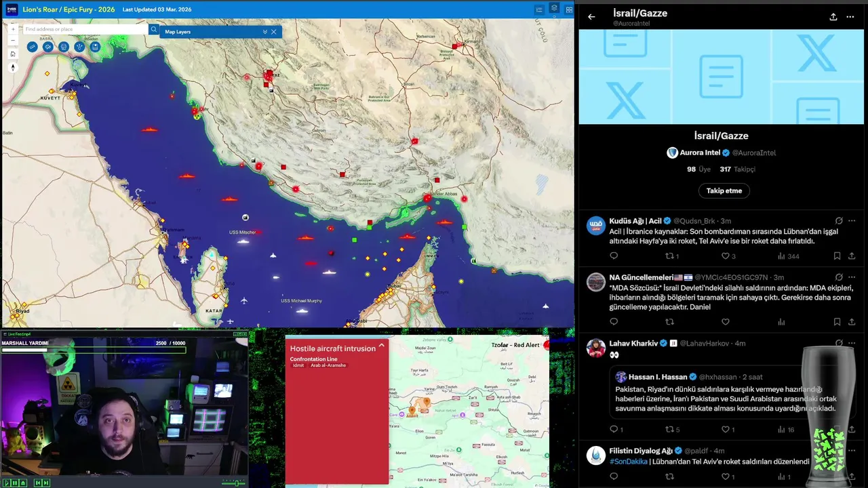Viewport: 868px width, 488px height.
Task: Open the Layers stack icon in header
Action: pyautogui.click(x=554, y=9)
